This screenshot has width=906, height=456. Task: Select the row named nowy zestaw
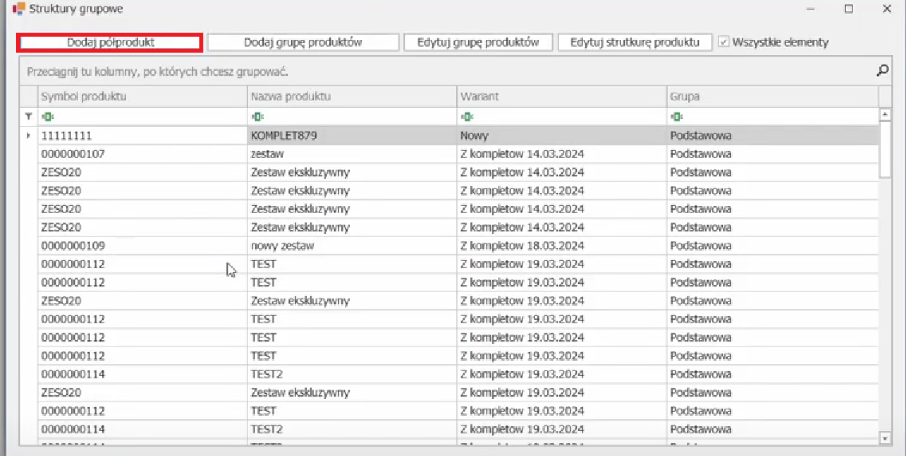350,245
